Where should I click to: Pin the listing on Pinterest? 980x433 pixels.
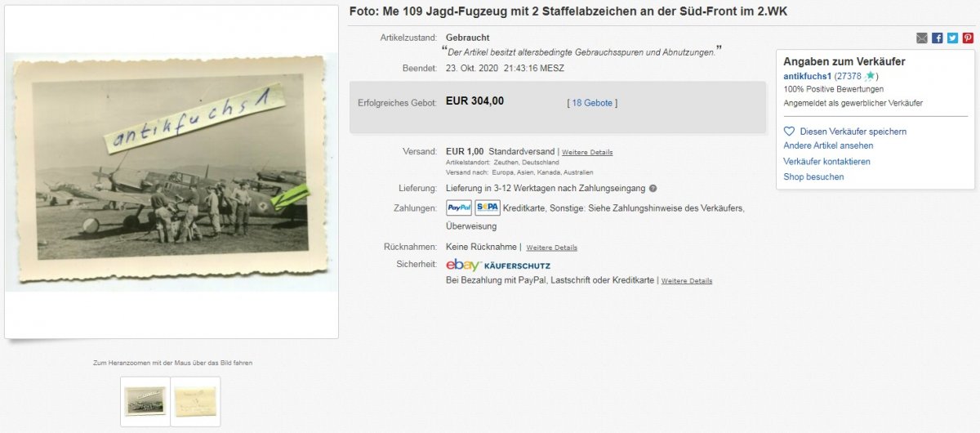click(968, 38)
